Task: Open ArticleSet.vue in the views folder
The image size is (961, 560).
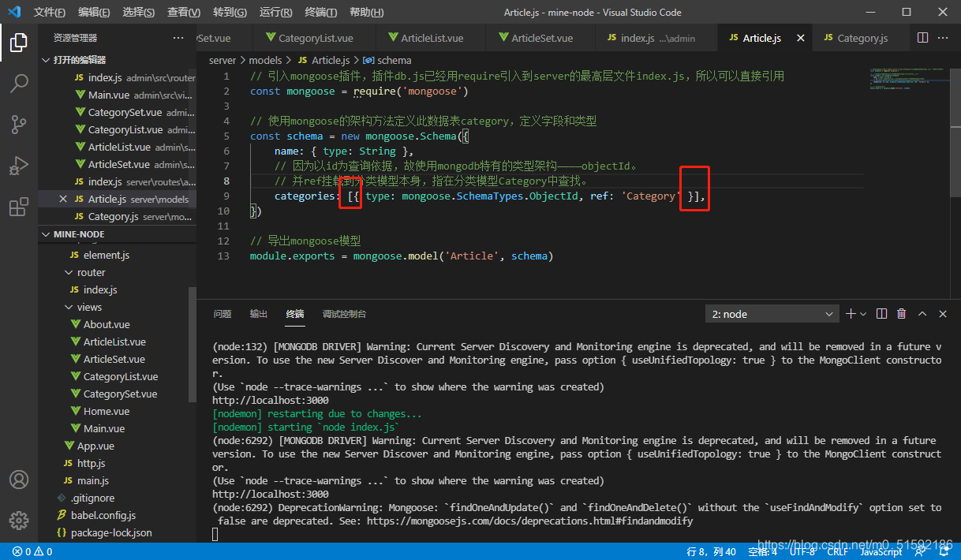Action: 114,359
